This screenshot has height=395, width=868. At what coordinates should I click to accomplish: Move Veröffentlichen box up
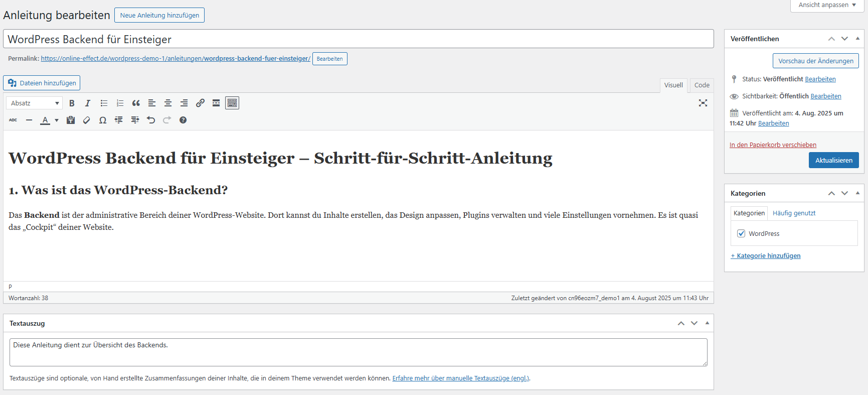tap(831, 39)
